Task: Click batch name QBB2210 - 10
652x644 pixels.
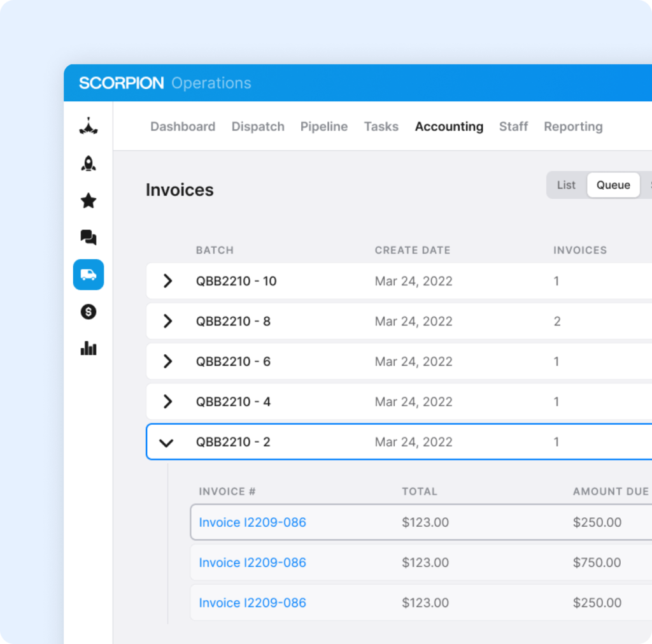Action: (x=236, y=281)
